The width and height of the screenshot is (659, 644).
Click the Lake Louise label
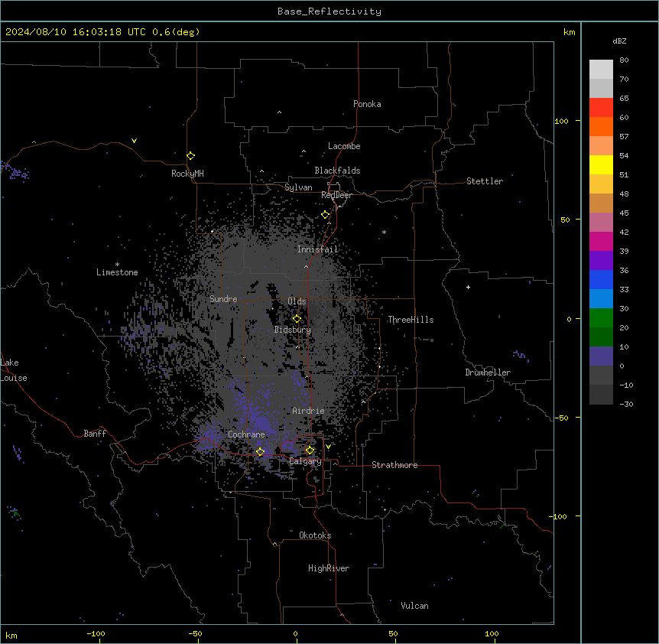tap(14, 370)
